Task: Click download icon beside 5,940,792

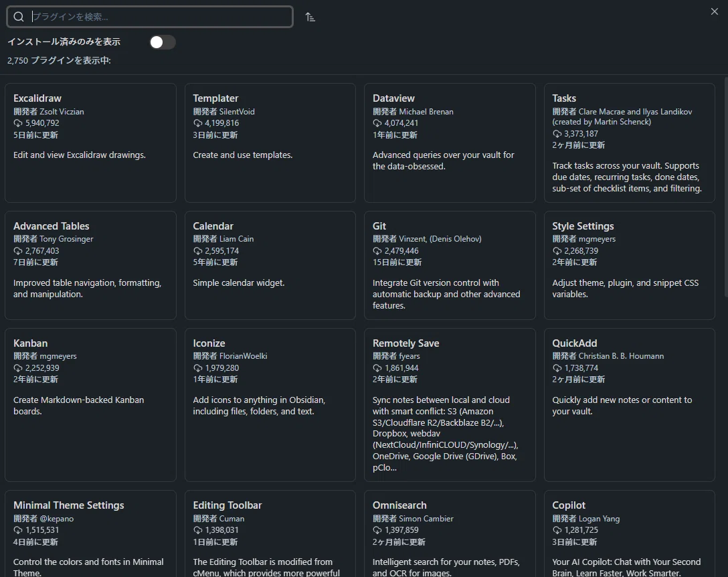Action: [18, 123]
